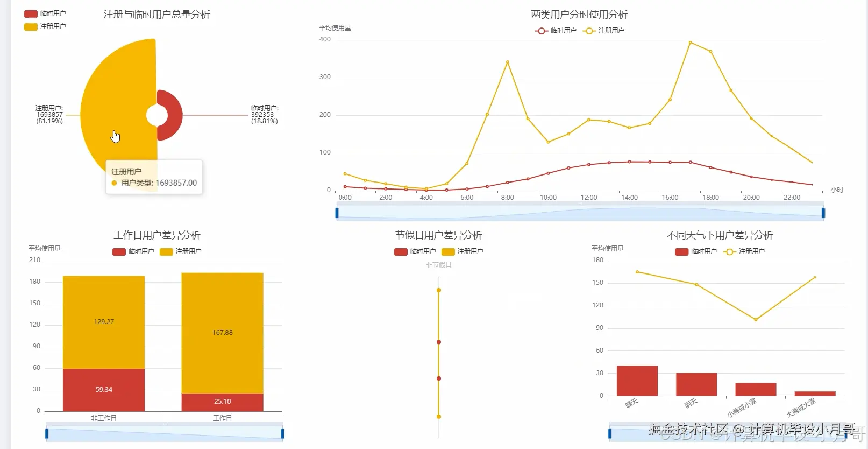868x449 pixels.
Task: Click the 节假日用户差异分析 chart title
Action: pos(439,235)
